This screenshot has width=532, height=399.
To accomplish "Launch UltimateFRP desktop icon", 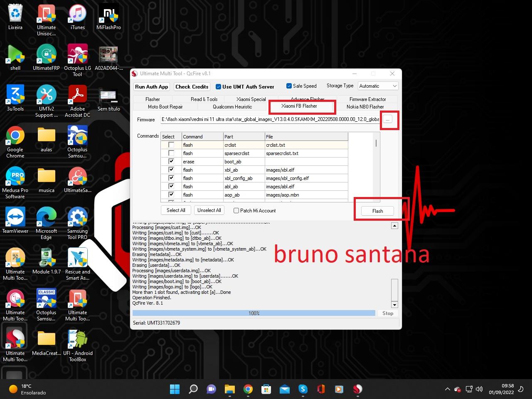I will tap(46, 57).
